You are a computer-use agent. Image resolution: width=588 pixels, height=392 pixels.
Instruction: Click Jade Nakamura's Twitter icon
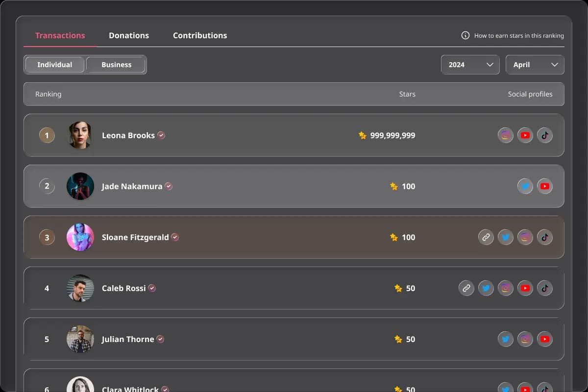click(x=525, y=186)
